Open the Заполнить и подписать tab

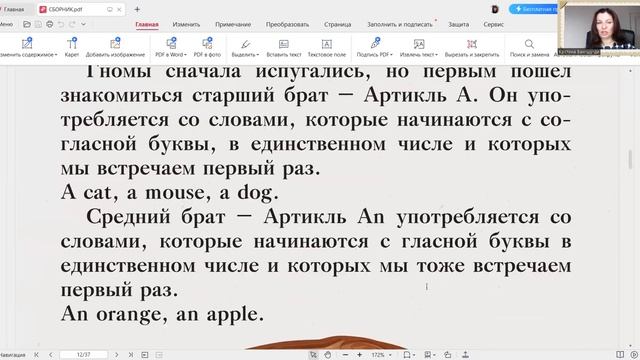(x=400, y=24)
